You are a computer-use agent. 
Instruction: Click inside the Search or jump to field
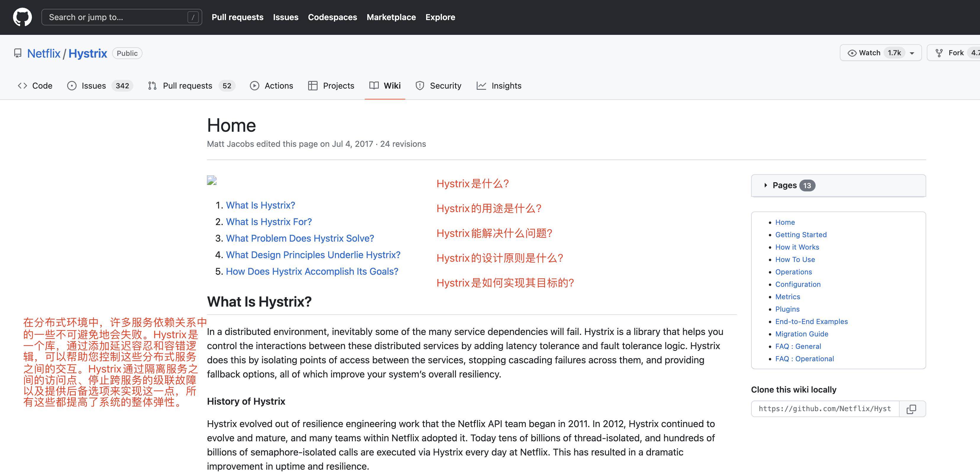click(114, 17)
